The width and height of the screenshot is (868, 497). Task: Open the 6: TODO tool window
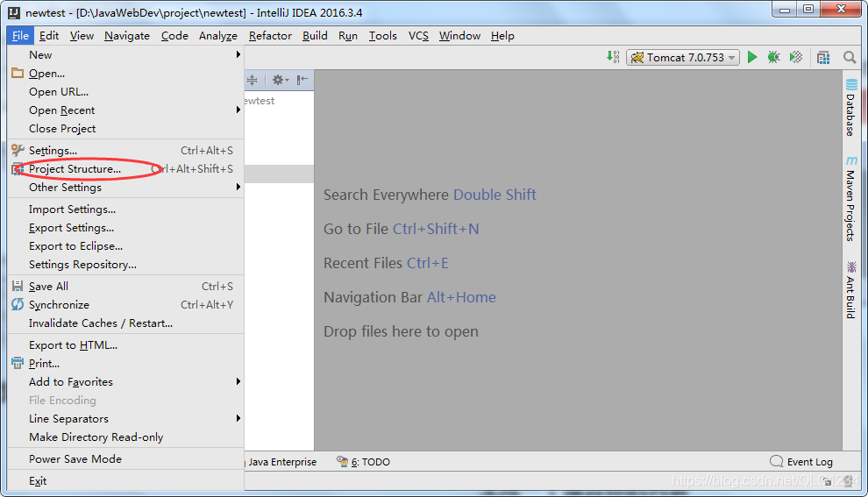pos(363,462)
